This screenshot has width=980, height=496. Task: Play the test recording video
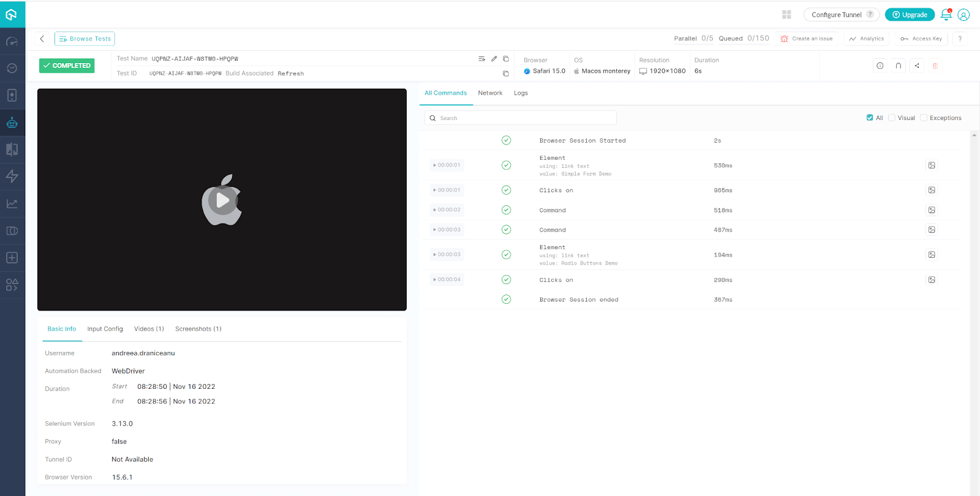coord(222,200)
